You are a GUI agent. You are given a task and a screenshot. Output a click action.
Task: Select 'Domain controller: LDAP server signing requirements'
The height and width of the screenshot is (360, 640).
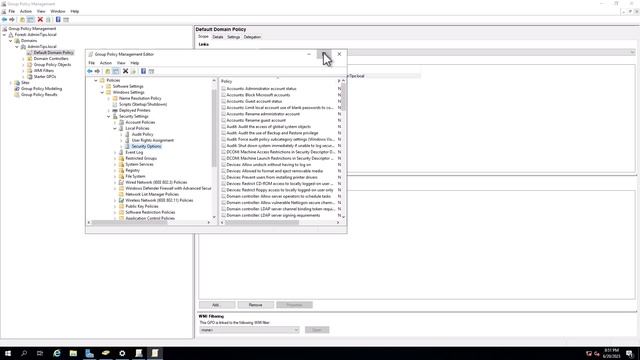point(273,216)
